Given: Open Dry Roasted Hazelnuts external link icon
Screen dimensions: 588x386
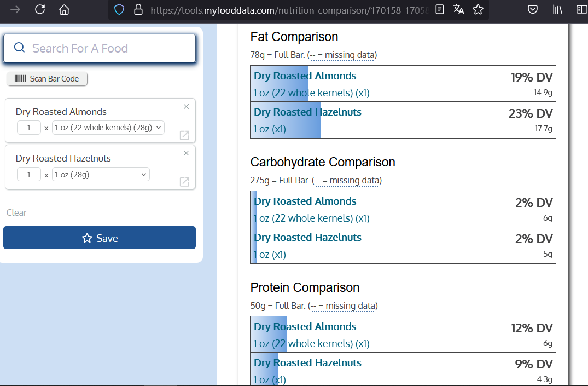Looking at the screenshot, I should (x=185, y=182).
